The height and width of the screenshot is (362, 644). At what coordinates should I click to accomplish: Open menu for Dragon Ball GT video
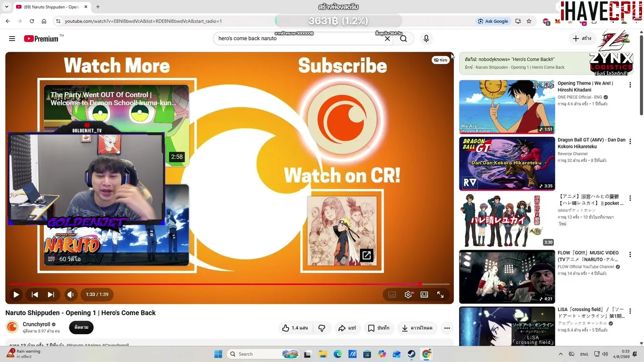tap(630, 142)
